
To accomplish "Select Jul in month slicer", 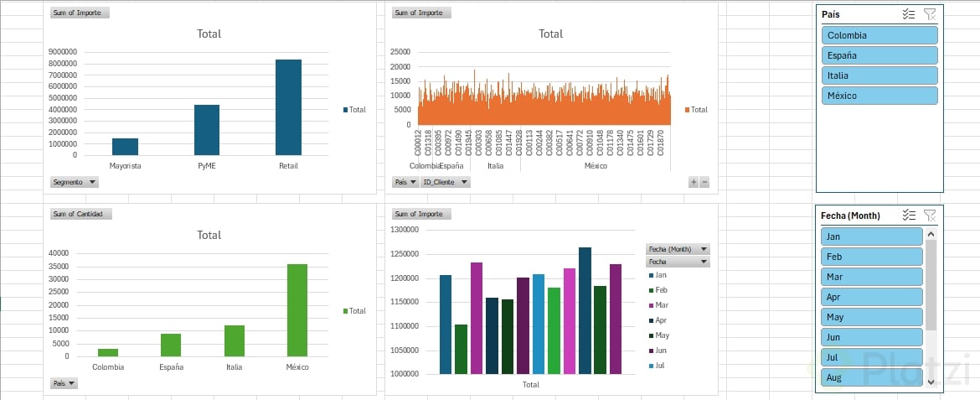I will click(x=871, y=357).
